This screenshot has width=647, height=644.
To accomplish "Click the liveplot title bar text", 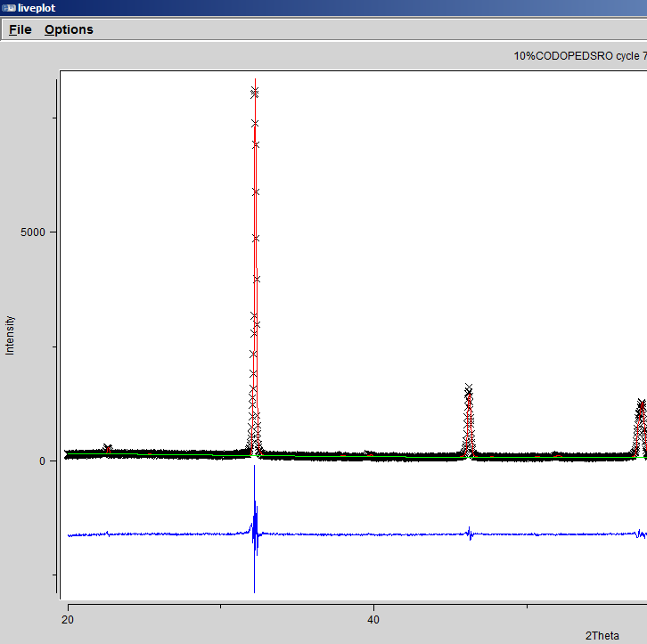I will [37, 8].
